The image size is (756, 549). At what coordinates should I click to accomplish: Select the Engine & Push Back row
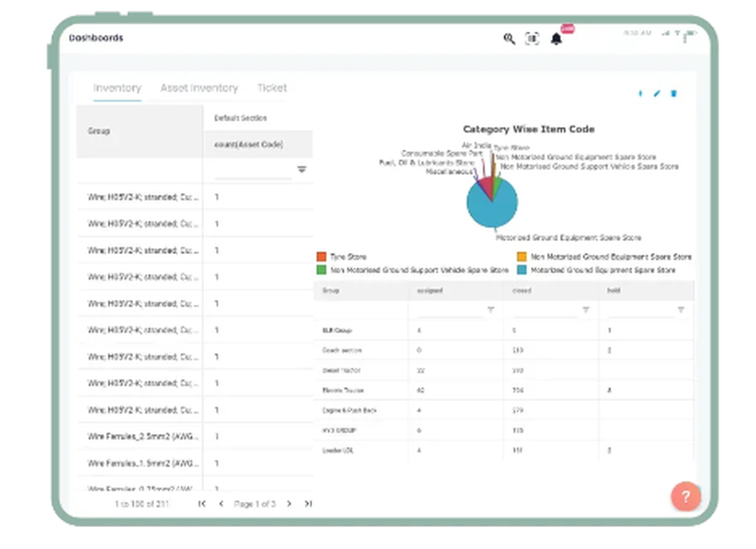503,411
